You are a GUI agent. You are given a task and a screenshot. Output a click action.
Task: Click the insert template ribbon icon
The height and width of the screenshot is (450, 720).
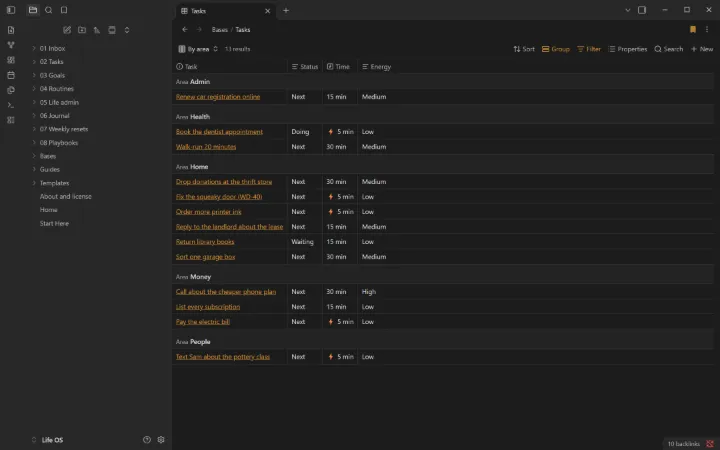[11, 90]
